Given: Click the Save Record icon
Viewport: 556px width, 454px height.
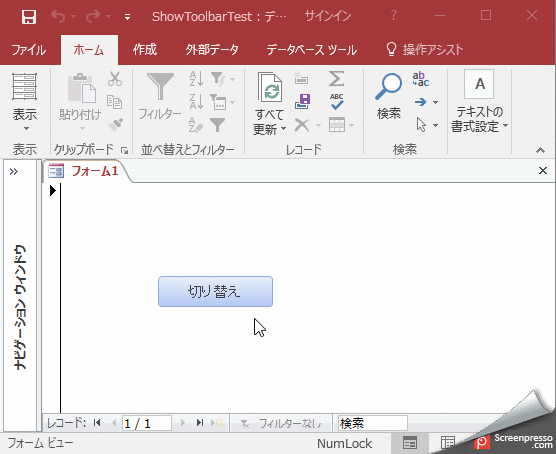Looking at the screenshot, I should pyautogui.click(x=302, y=101).
